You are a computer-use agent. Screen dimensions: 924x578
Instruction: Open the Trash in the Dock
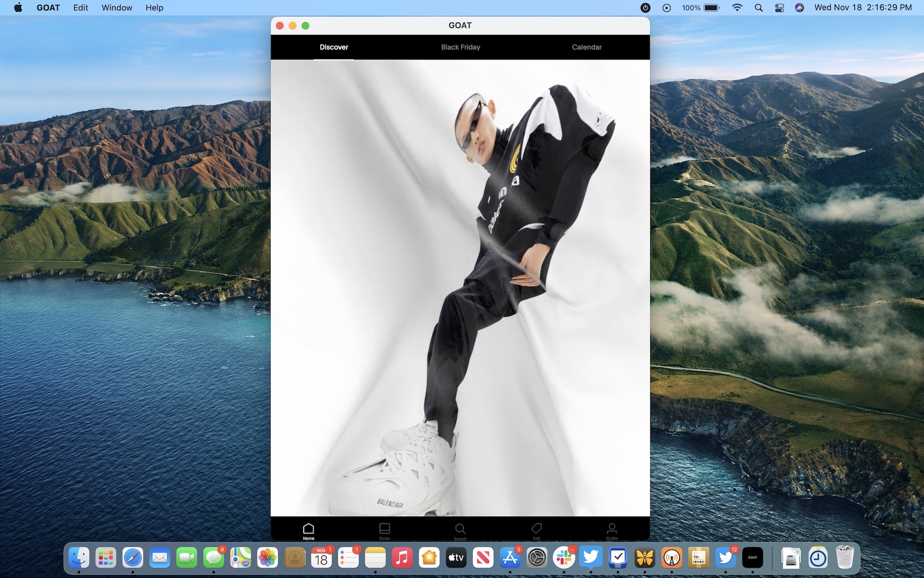click(x=845, y=558)
